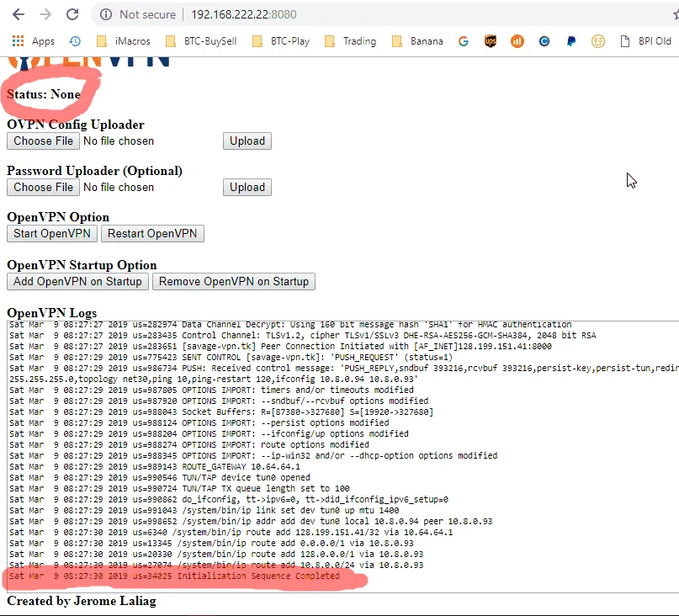Open the Banana bookmark folder
The width and height of the screenshot is (679, 616).
coord(417,41)
